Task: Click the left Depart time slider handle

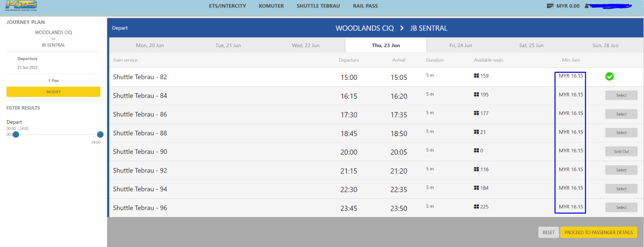Action: 16,134
